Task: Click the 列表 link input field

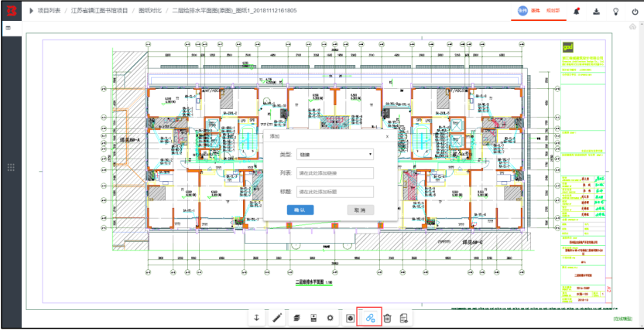Action: pyautogui.click(x=335, y=173)
